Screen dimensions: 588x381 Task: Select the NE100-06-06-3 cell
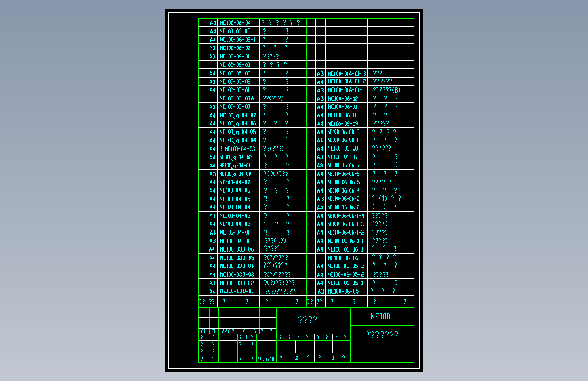[x=346, y=199]
